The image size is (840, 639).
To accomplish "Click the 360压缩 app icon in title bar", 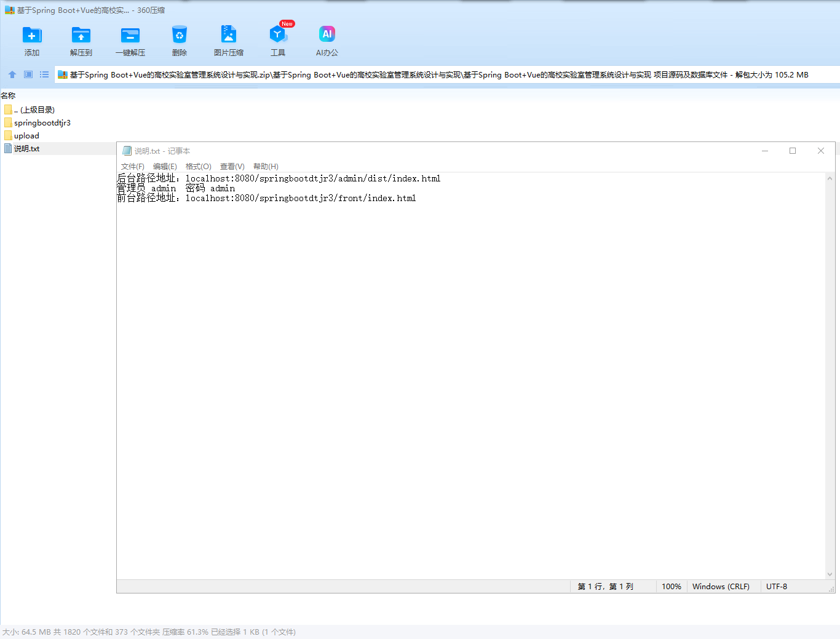I will [10, 10].
